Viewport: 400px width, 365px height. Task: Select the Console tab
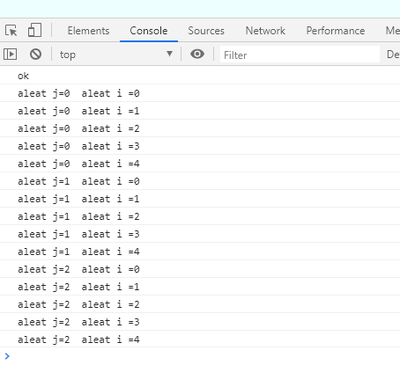(149, 31)
